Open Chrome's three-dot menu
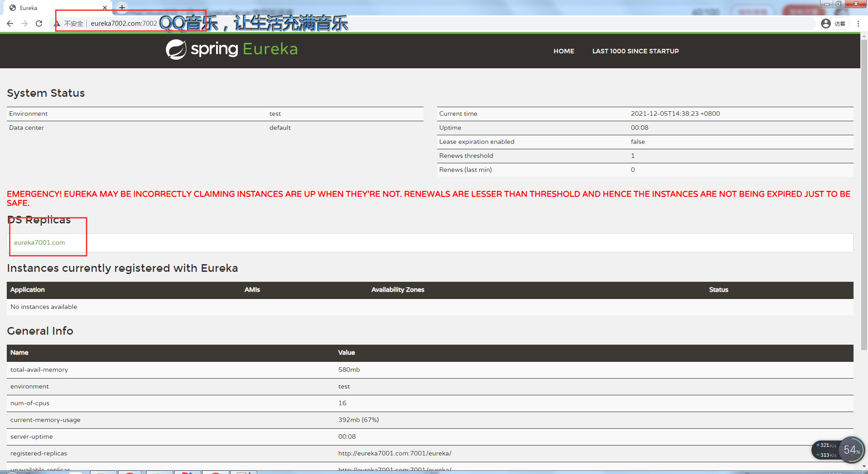The image size is (868, 474). tap(858, 24)
